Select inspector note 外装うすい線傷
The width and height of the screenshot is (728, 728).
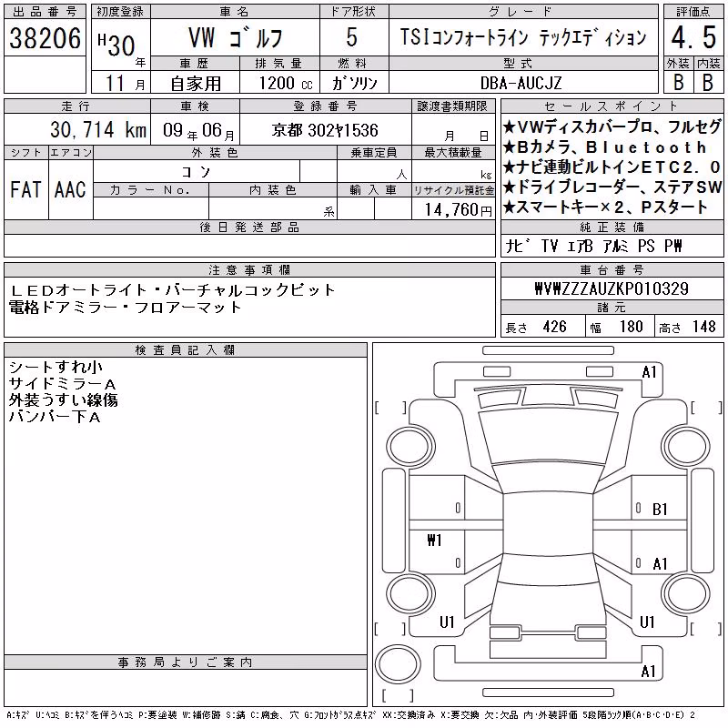[x=64, y=399]
